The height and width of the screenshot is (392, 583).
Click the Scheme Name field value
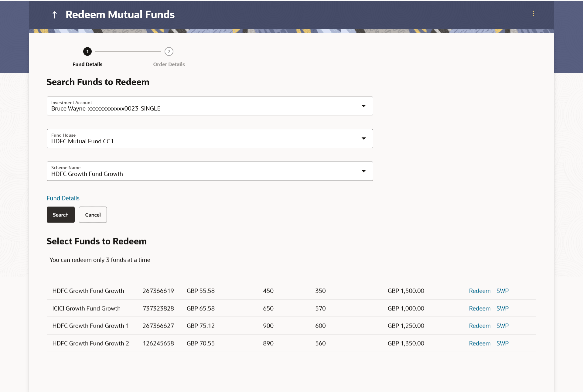(87, 174)
